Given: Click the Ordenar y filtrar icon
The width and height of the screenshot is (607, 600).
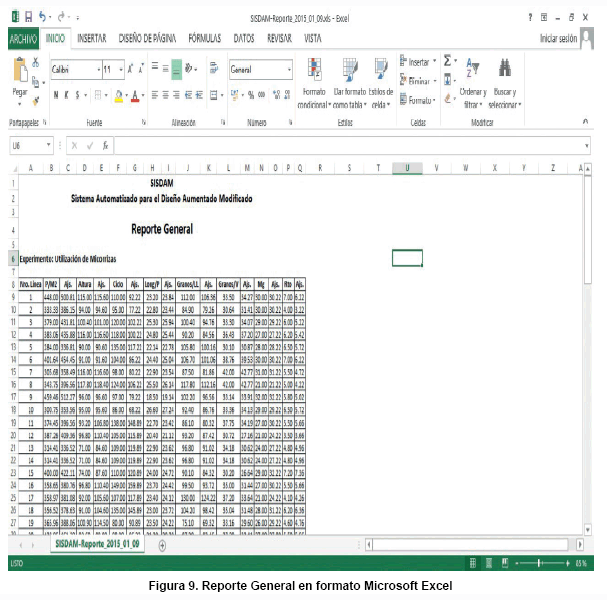Looking at the screenshot, I should pyautogui.click(x=473, y=68).
